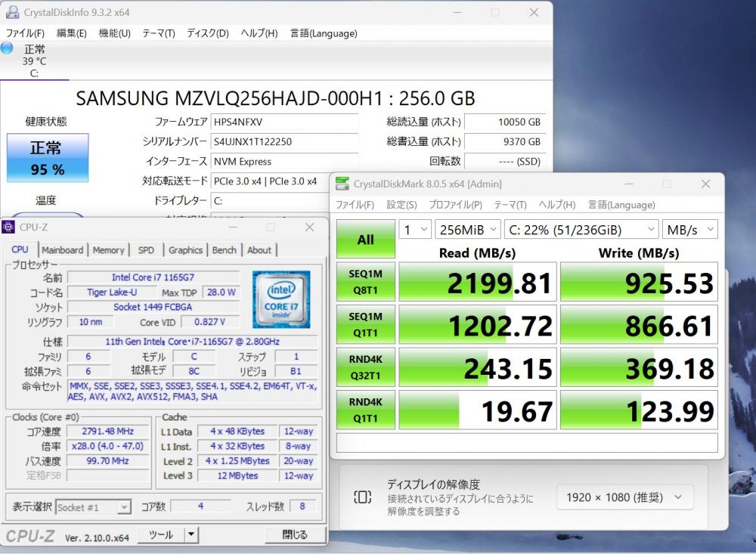The width and height of the screenshot is (756, 554).
Task: Click the RND4K Q32T1 write result 369.18
Action: pyautogui.click(x=640, y=367)
